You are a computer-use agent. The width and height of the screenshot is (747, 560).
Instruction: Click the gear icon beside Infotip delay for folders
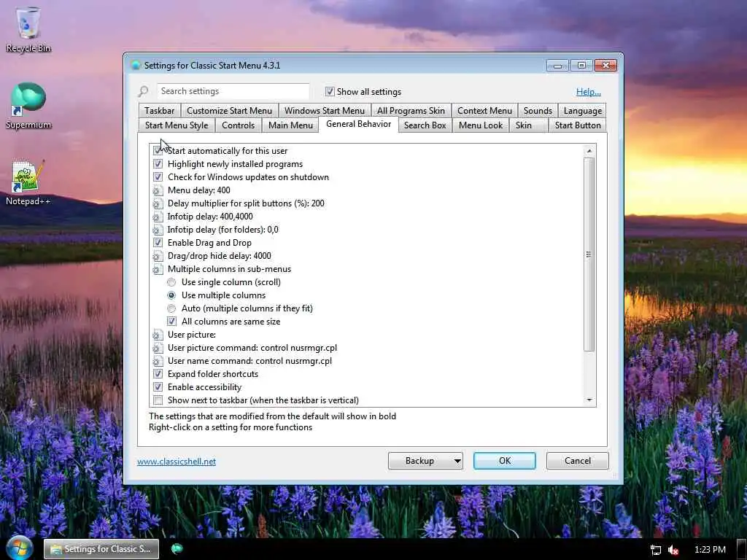(x=158, y=230)
